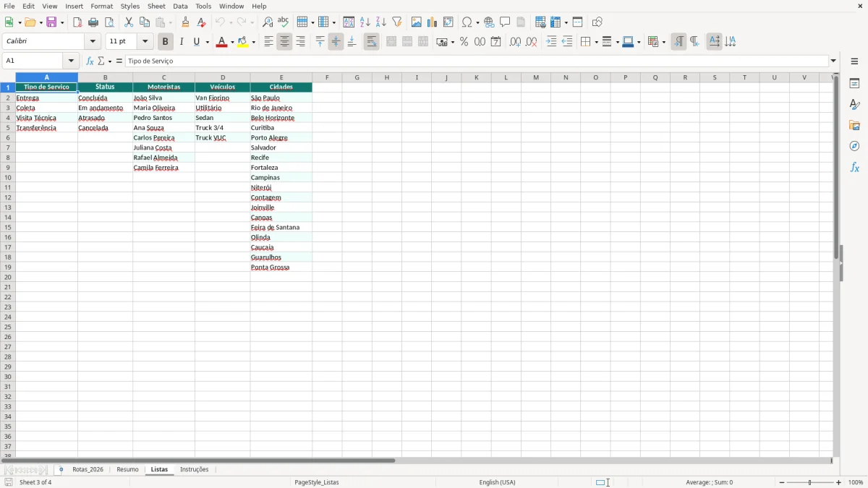The width and height of the screenshot is (868, 488).
Task: Toggle left-to-right text direction
Action: 678,42
